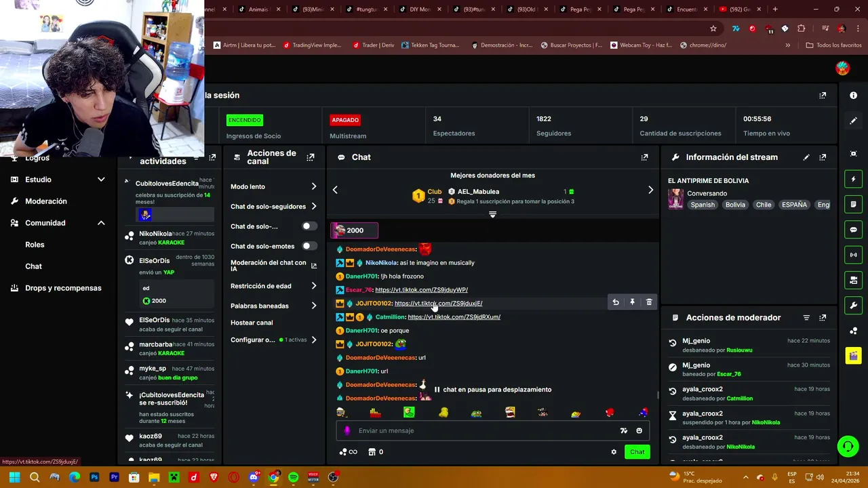
Task: Click the chat en pausa para desplazamiento banner
Action: 492,390
